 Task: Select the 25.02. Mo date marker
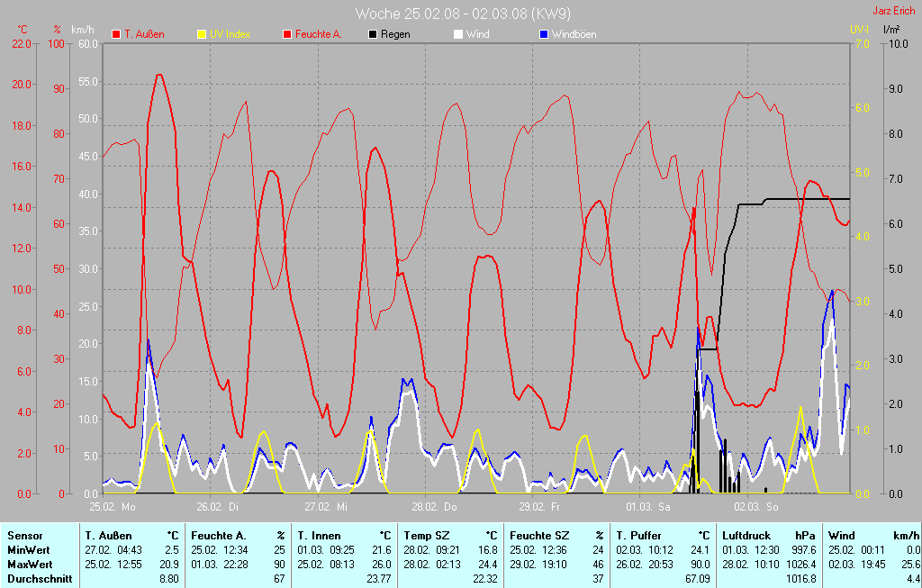[112, 507]
